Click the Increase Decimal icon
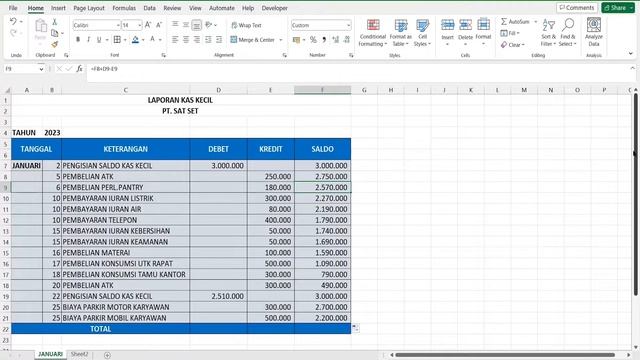This screenshot has width=640, height=360. pos(336,40)
